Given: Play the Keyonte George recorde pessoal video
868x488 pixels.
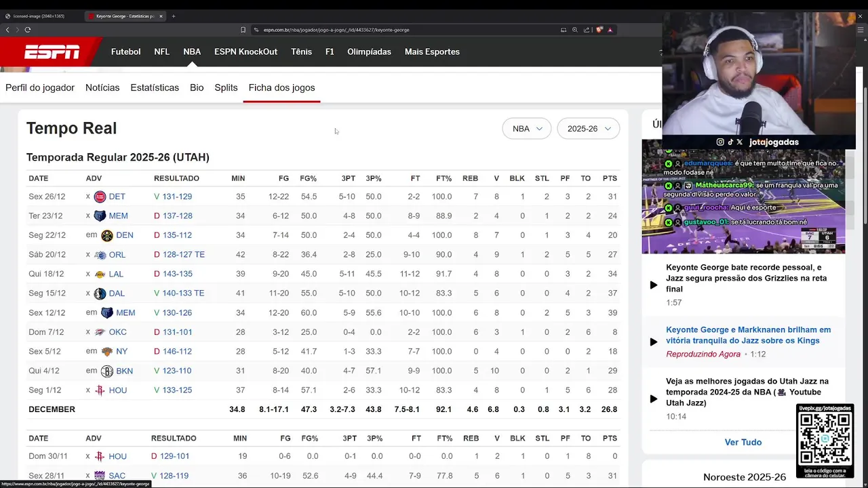Looking at the screenshot, I should (x=654, y=285).
